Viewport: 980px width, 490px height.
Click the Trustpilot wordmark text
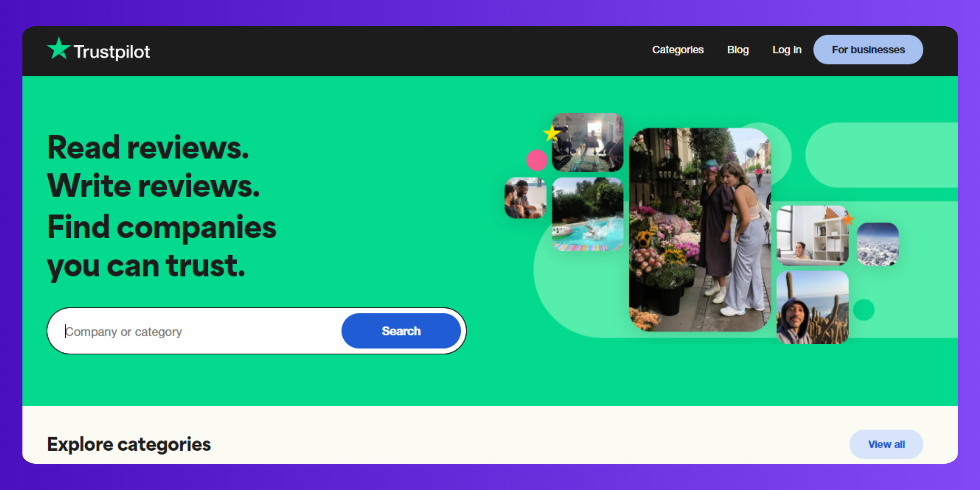point(112,52)
